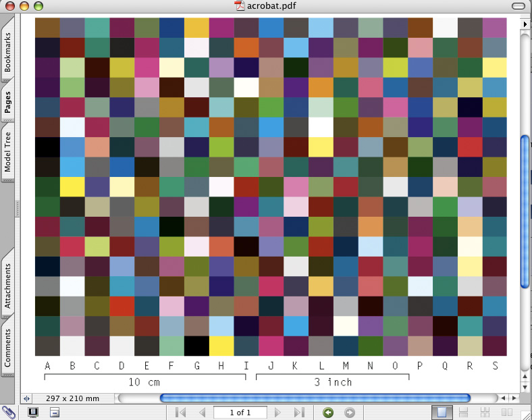Image resolution: width=532 pixels, height=420 pixels.
Task: Click the 'acrobat.pdf' window title
Action: tap(271, 6)
